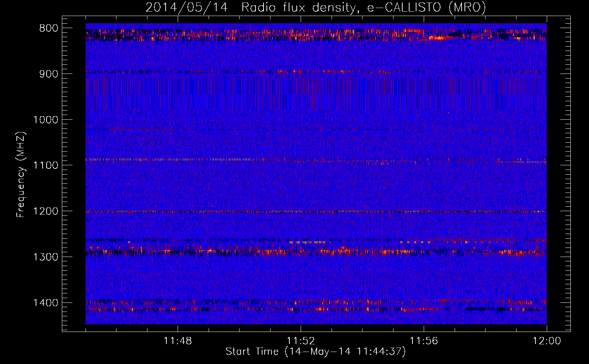The image size is (589, 364).
Task: Select the '1000' frequency axis label
Action: [46, 120]
